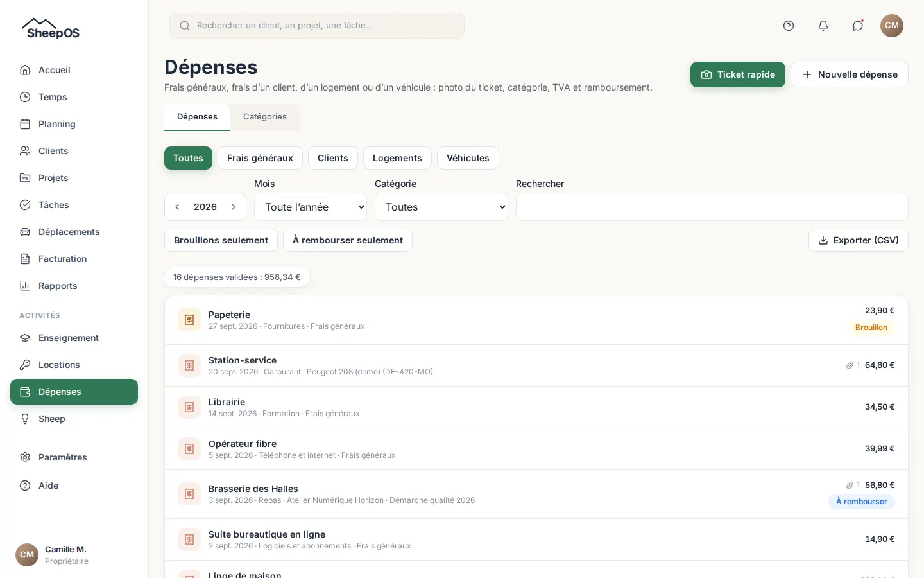Image resolution: width=924 pixels, height=578 pixels.
Task: Click attachment paperclip on Station-service row
Action: [x=850, y=365]
